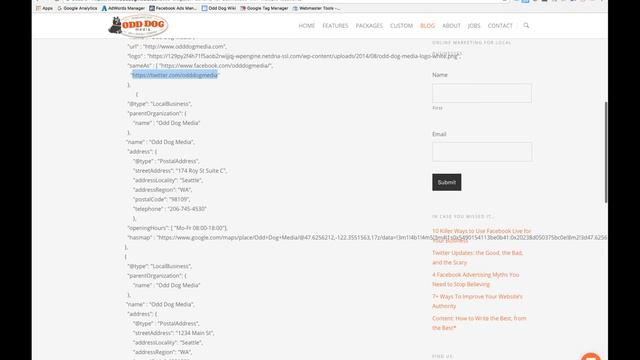The width and height of the screenshot is (640, 360).
Task: Click the telephone '206-745-4530' line
Action: pyautogui.click(x=170, y=209)
